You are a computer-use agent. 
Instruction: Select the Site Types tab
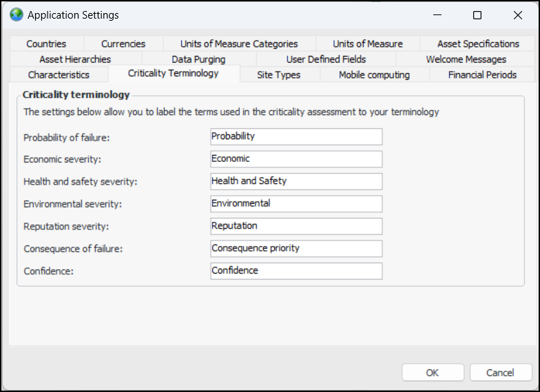tap(278, 74)
